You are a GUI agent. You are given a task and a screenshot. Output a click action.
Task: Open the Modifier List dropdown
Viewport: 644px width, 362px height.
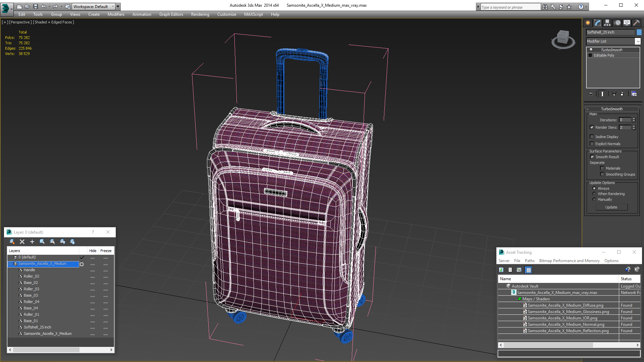pos(638,41)
